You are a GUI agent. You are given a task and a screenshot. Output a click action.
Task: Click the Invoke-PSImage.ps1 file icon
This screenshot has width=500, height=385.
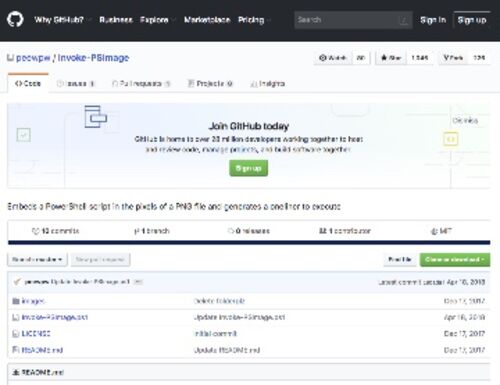(x=16, y=317)
